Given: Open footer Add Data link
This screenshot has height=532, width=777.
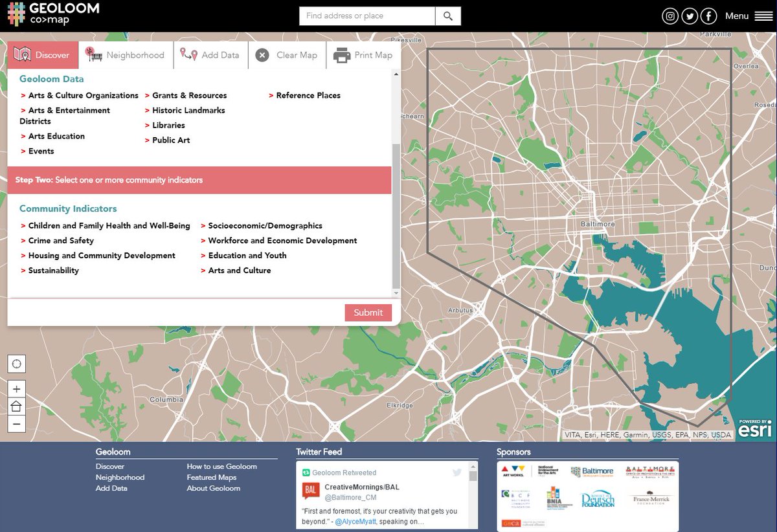Looking at the screenshot, I should point(111,488).
